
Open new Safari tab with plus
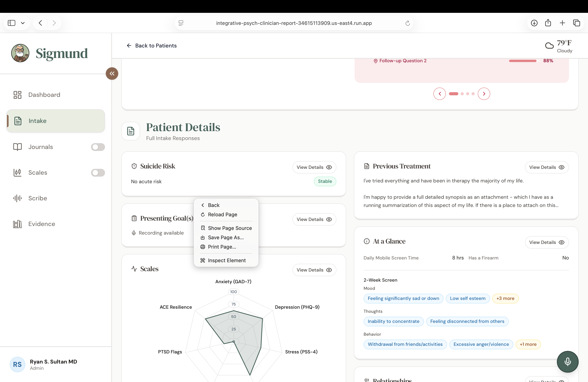tap(562, 23)
